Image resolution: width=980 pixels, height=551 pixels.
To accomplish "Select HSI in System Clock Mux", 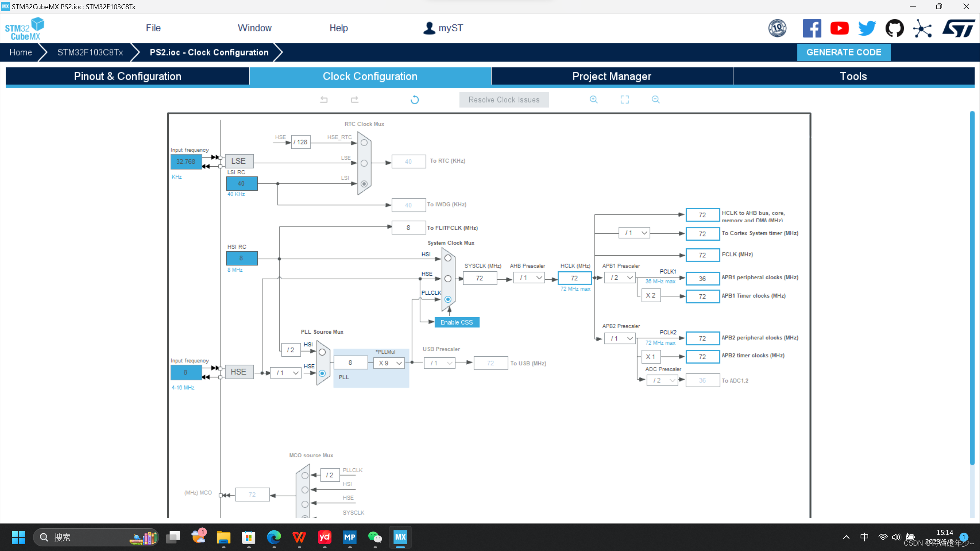I will (x=448, y=258).
